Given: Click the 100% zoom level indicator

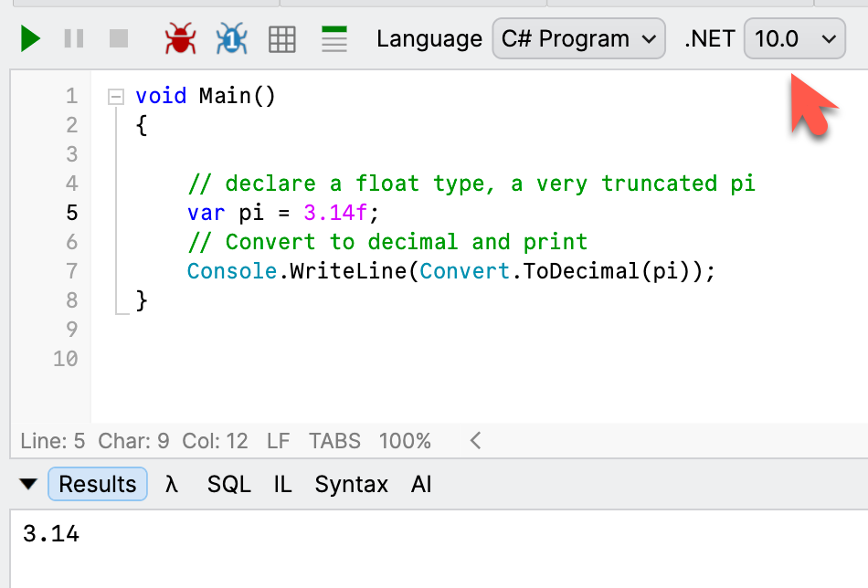Looking at the screenshot, I should click(x=405, y=441).
